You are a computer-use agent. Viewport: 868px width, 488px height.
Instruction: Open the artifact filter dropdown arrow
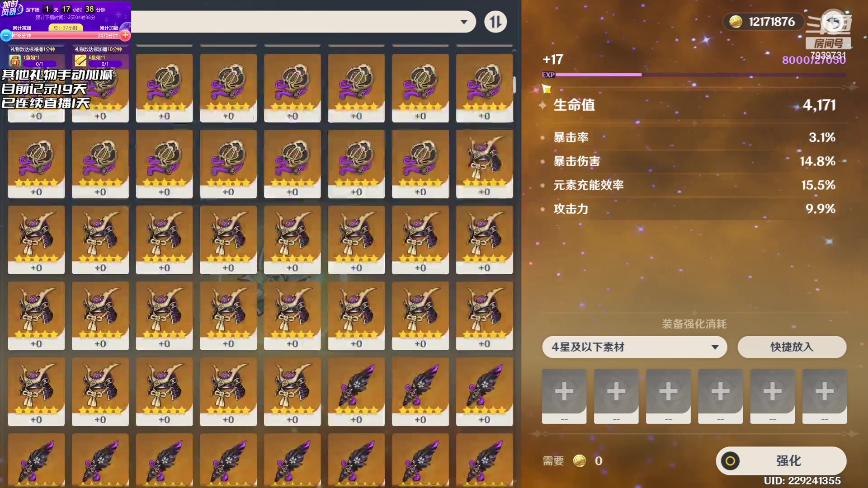pos(464,22)
